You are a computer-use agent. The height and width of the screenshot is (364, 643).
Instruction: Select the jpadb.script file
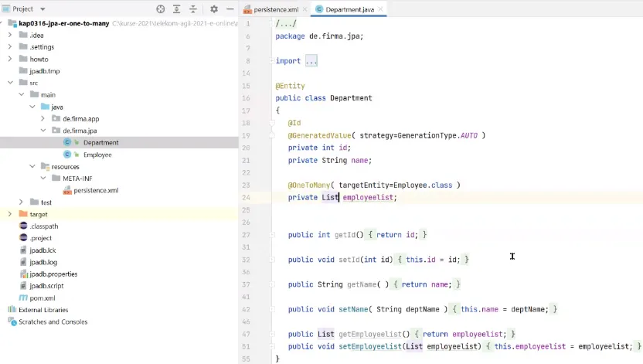(46, 286)
